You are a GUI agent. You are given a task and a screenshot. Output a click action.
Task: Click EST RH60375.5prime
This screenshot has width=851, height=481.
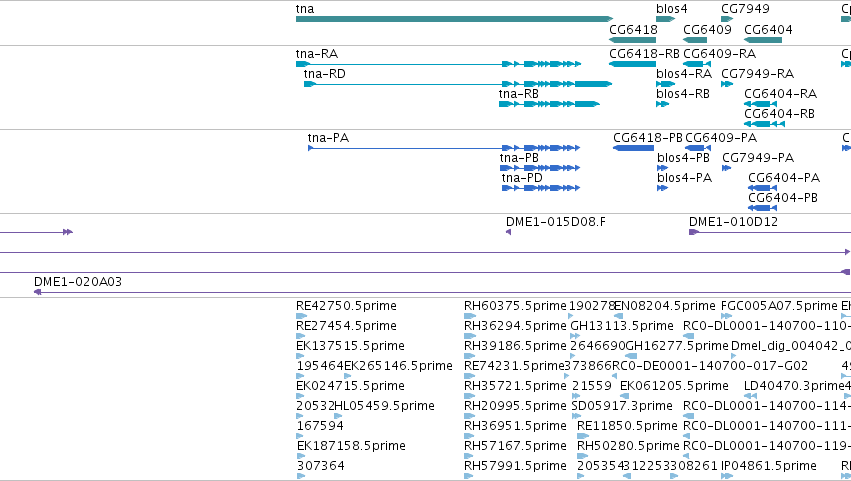point(515,306)
